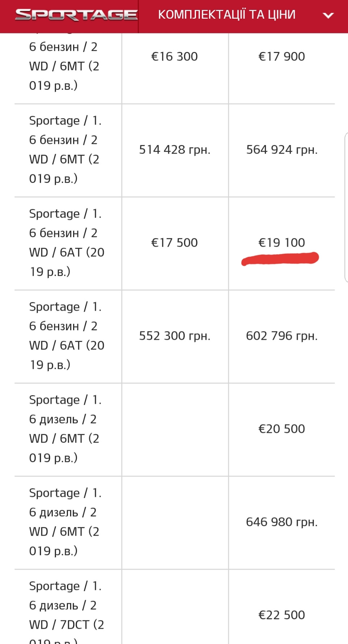Click Sportage 1.6 дизель 7DCT row label

point(67,611)
